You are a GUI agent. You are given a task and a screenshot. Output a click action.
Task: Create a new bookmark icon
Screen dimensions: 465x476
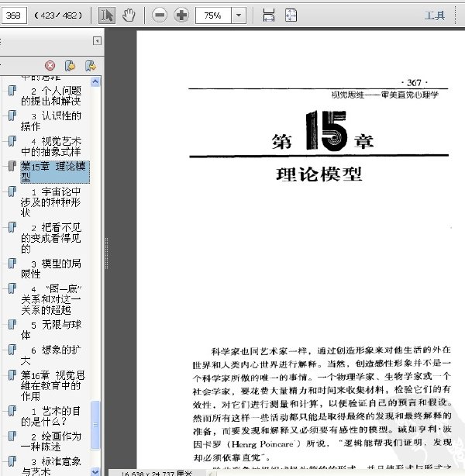(x=70, y=66)
